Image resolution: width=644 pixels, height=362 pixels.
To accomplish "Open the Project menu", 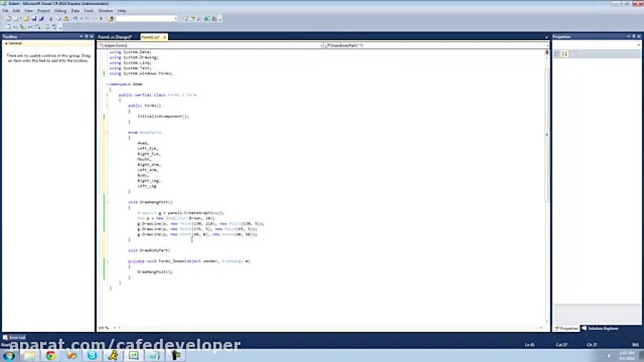I will click(x=44, y=11).
